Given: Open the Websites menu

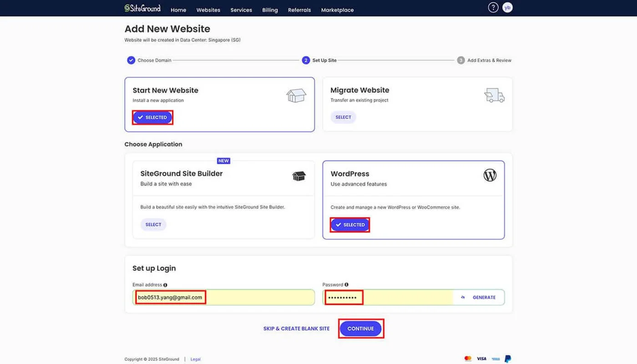Looking at the screenshot, I should pos(208,10).
